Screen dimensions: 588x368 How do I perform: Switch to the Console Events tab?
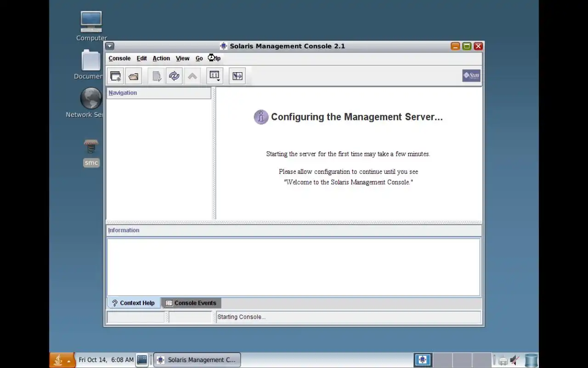(x=191, y=303)
